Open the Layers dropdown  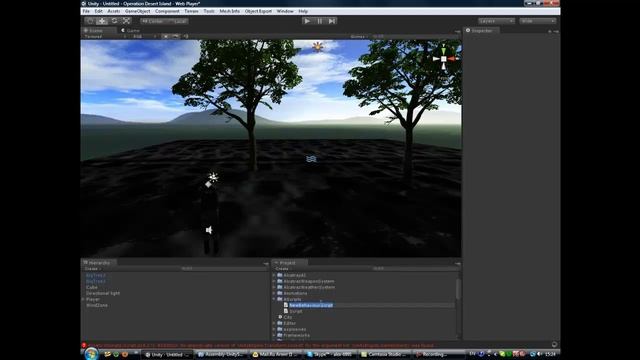click(x=496, y=21)
